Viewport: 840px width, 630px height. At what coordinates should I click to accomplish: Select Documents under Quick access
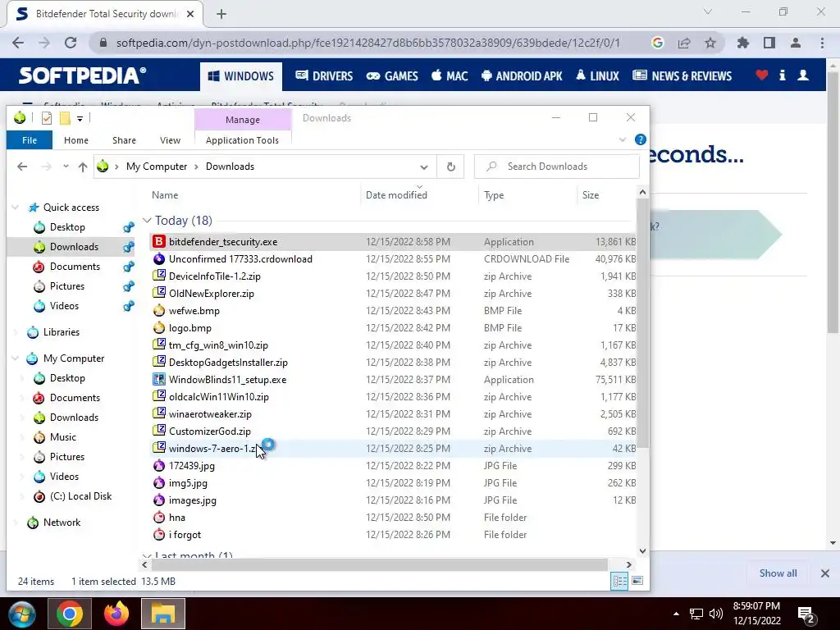coord(75,267)
